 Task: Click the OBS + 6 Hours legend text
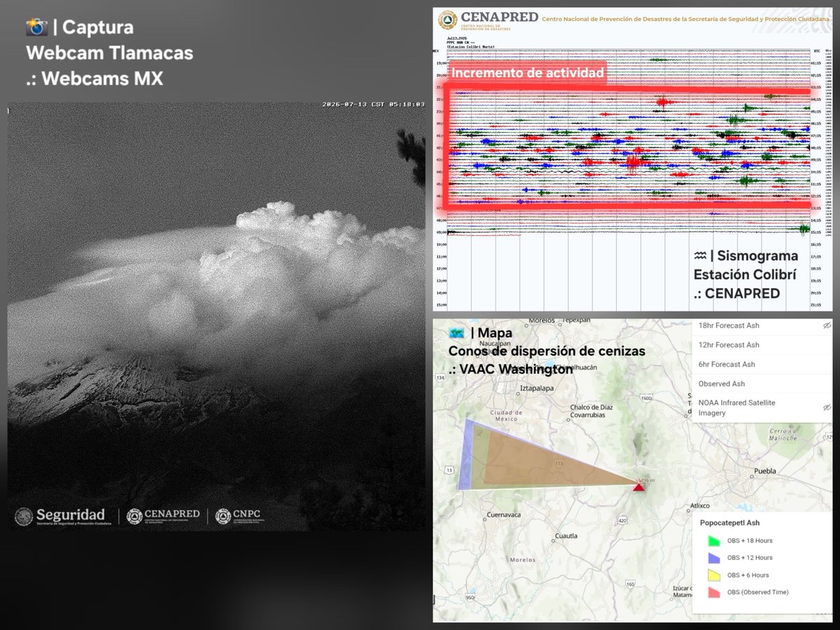tap(748, 575)
